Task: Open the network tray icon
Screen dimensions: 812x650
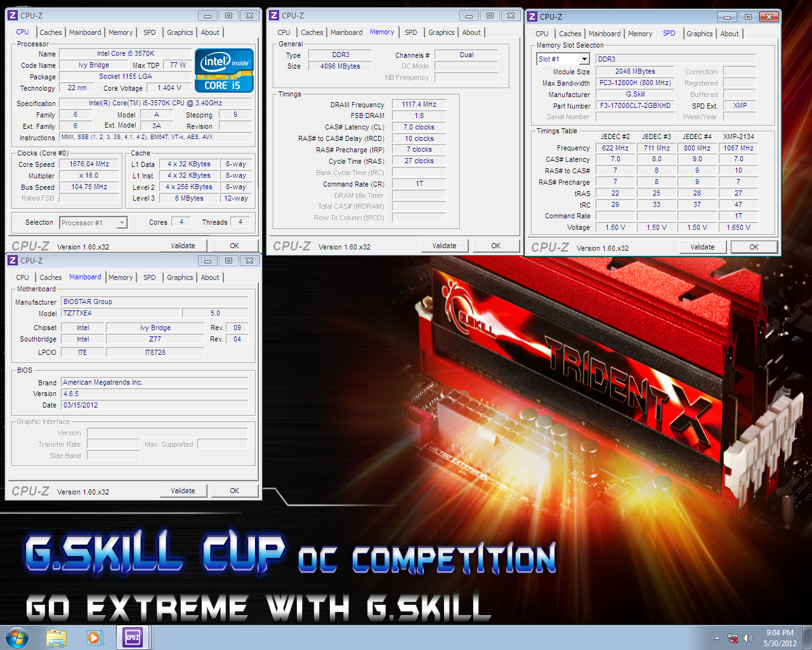Action: 733,638
